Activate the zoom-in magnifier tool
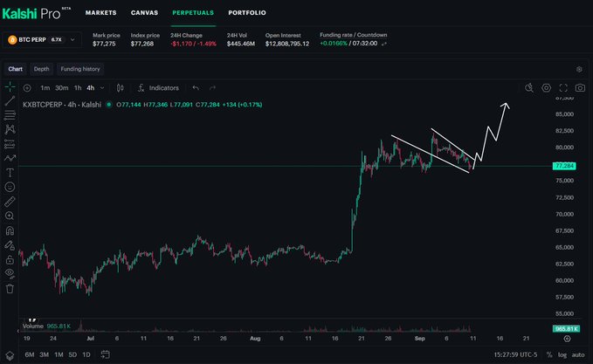 [x=10, y=216]
